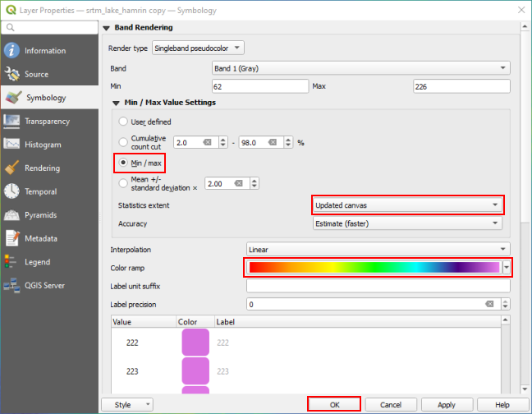This screenshot has height=414, width=532.
Task: Select the User defined radio button
Action: pos(124,122)
